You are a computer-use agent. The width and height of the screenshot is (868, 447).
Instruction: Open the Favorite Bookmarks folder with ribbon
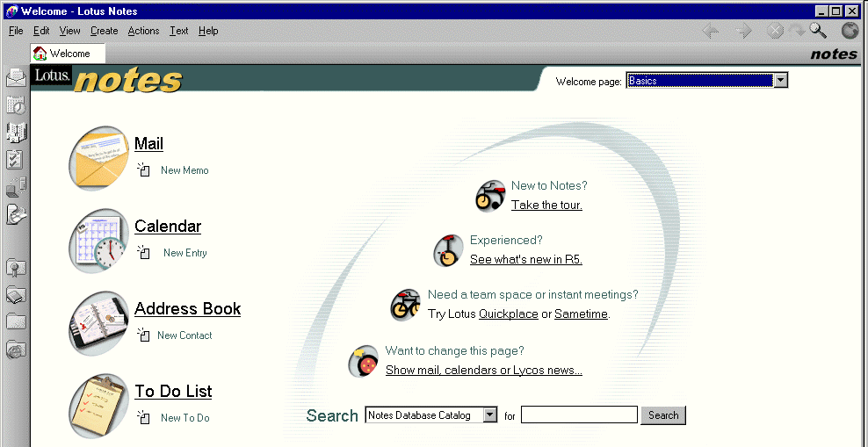click(16, 269)
